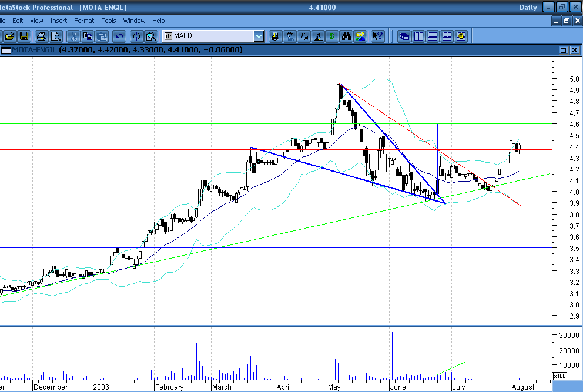This screenshot has width=583, height=392.
Task: Save the chart with the floppy disk icon
Action: click(x=24, y=36)
